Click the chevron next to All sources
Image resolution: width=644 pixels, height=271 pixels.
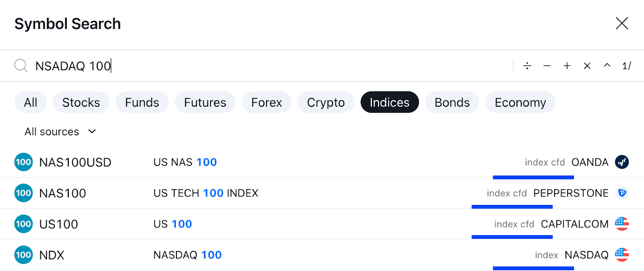click(92, 131)
